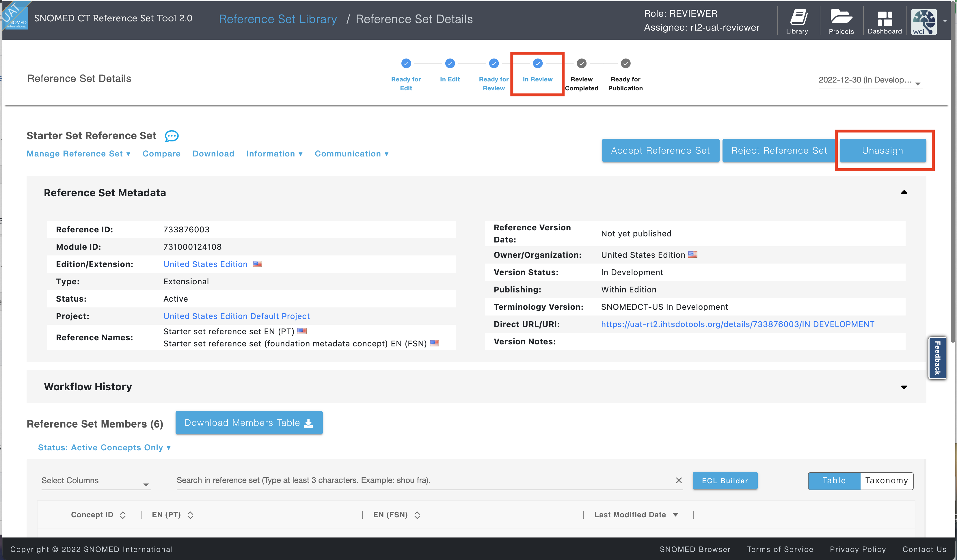Viewport: 957px width, 560px height.
Task: Click Terminology Version value SNOMEDCT-US In Development
Action: coord(664,307)
